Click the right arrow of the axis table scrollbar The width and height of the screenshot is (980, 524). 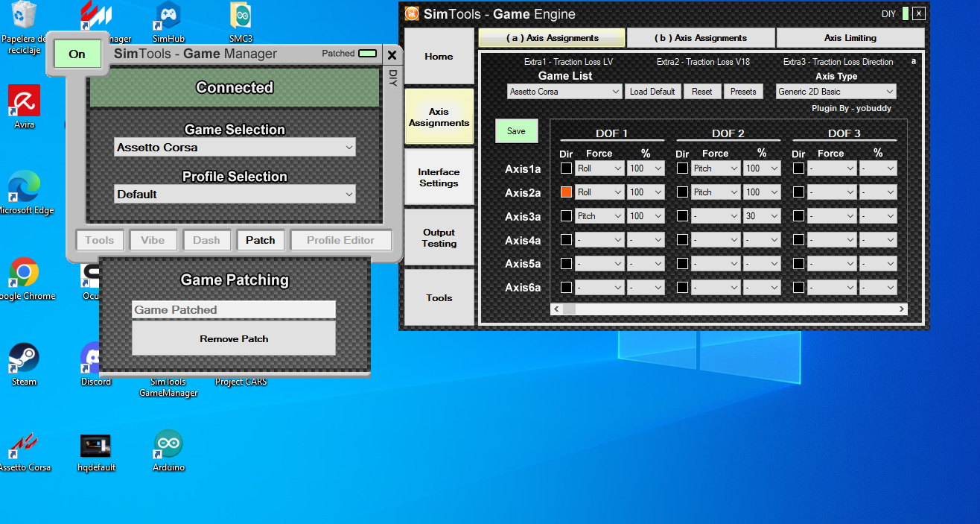pos(901,309)
